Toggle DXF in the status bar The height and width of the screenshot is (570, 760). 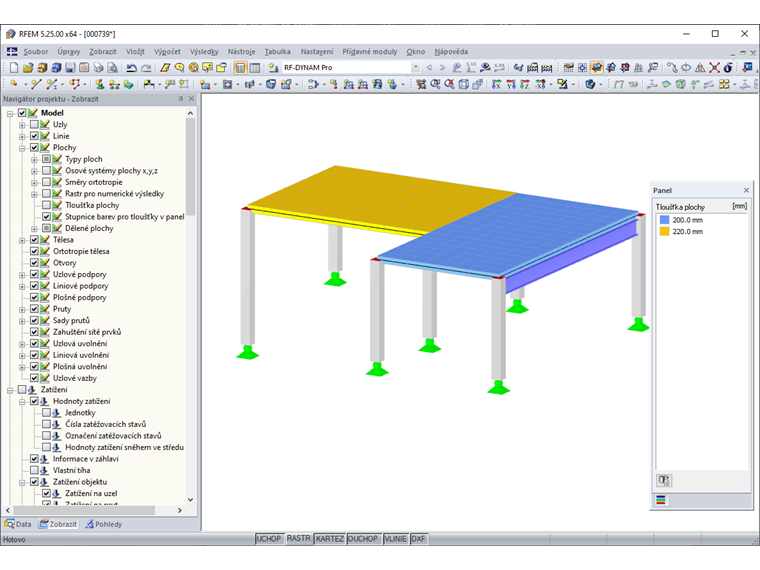(x=418, y=539)
